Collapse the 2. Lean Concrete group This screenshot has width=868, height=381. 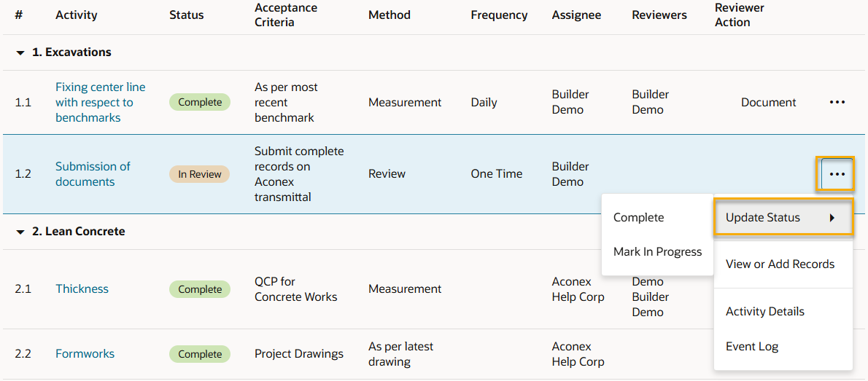[x=20, y=232]
